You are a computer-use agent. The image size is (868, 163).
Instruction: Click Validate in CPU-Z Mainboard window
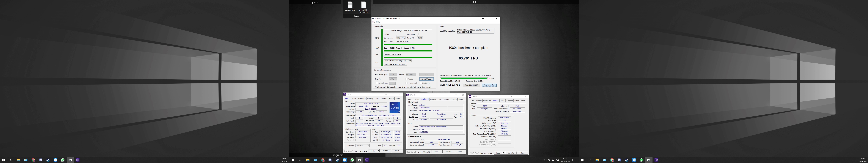tap(448, 152)
